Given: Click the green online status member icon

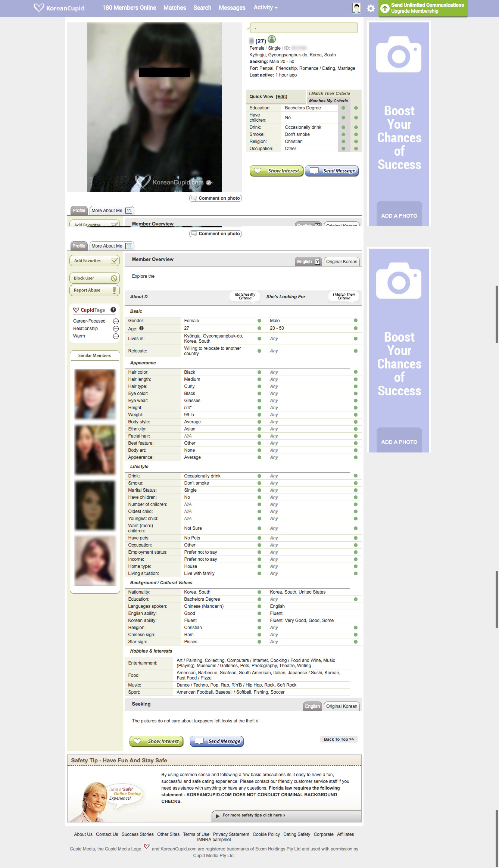Looking at the screenshot, I should [272, 39].
